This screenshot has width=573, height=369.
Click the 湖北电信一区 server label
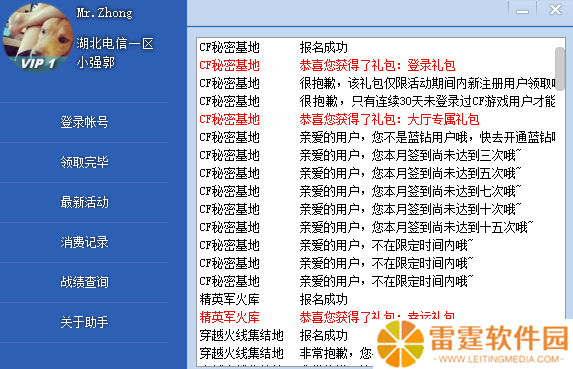[115, 43]
